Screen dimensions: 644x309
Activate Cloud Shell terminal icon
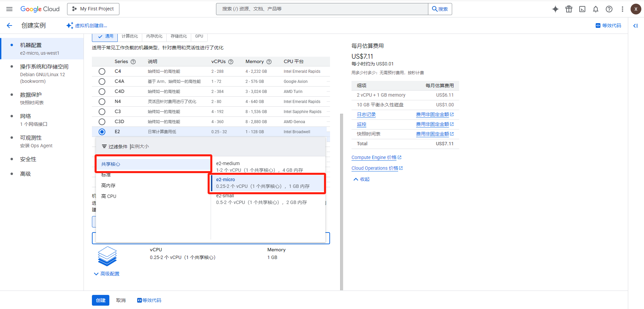[x=582, y=9]
